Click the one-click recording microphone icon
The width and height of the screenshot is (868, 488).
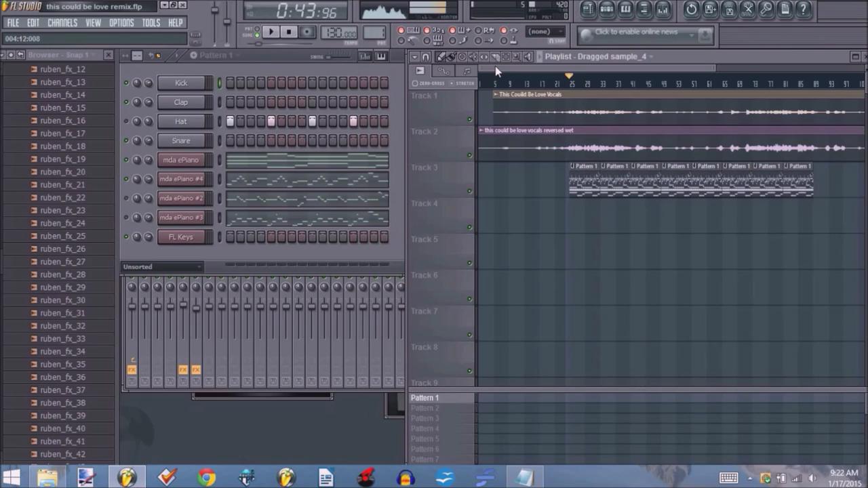tap(766, 9)
